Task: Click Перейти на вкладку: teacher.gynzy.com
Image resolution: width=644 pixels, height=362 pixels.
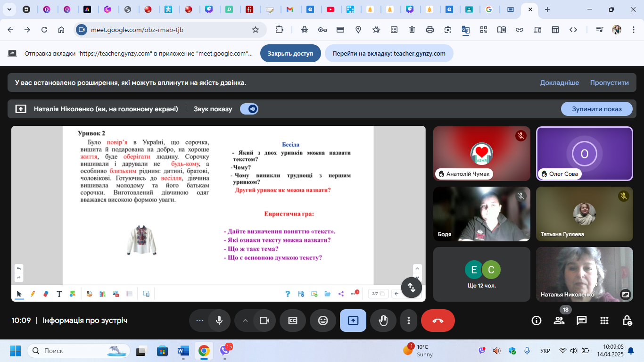Action: click(x=389, y=53)
